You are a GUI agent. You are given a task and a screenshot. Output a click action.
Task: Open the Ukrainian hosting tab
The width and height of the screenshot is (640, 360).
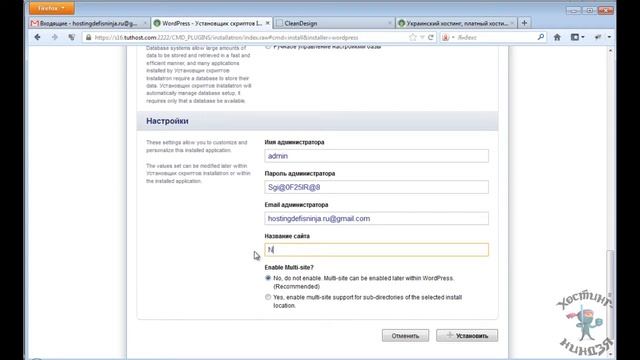[456, 23]
